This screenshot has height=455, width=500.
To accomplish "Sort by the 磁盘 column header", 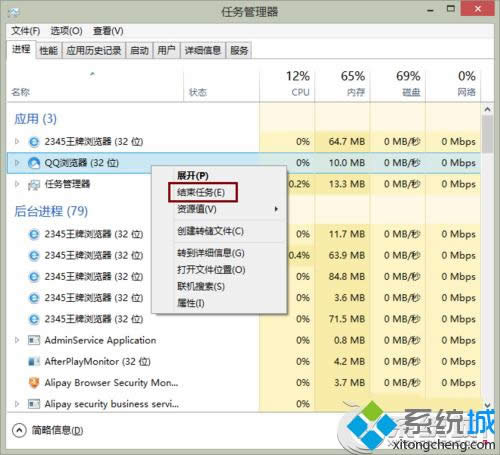I will click(411, 92).
